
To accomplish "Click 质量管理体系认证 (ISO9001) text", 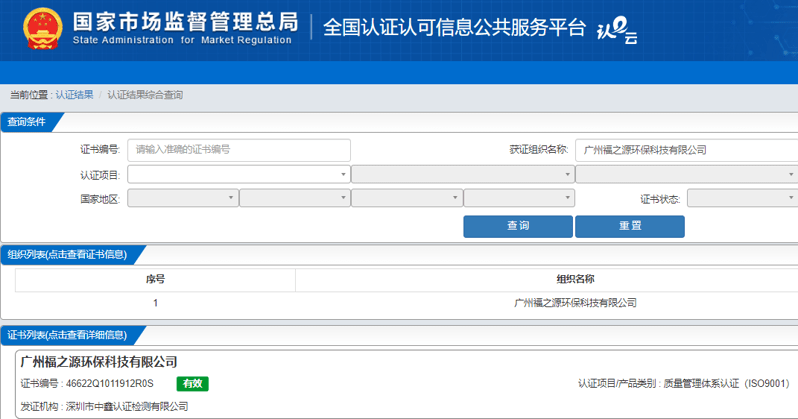I will coord(726,383).
